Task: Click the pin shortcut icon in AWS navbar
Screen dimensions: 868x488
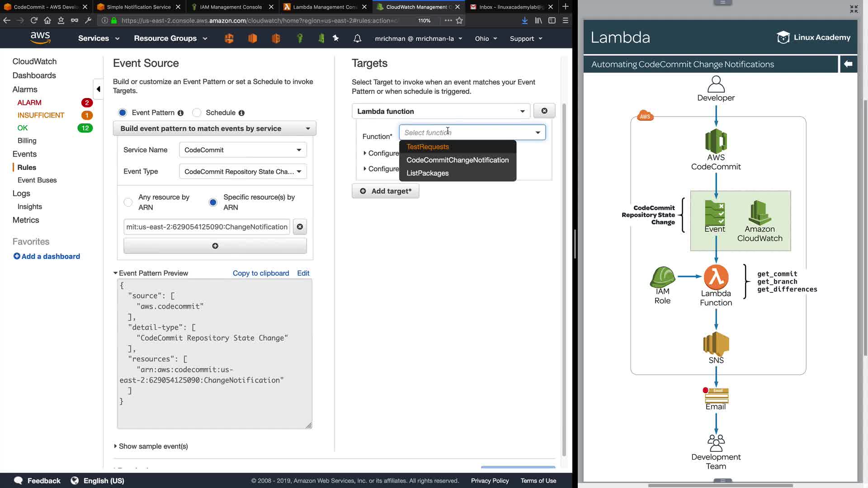Action: point(335,38)
